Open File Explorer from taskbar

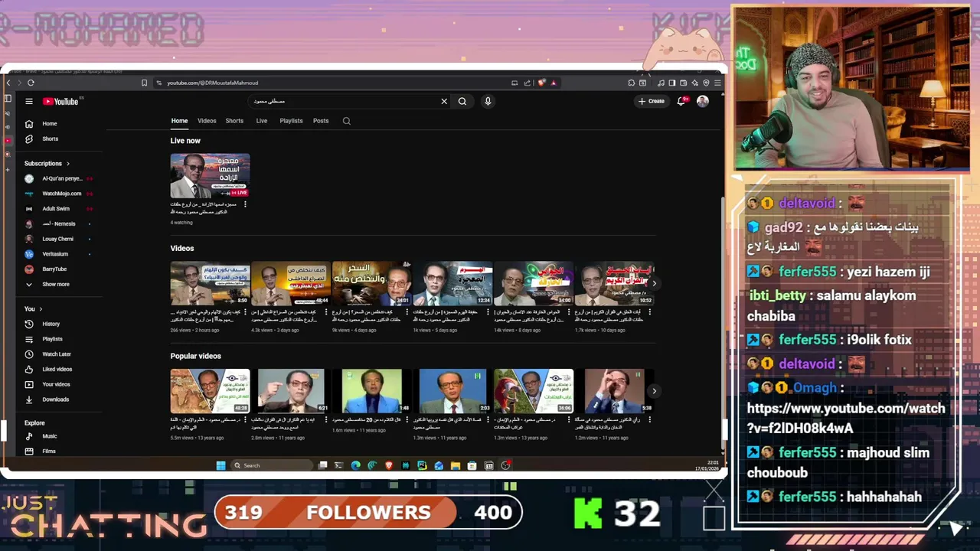click(456, 465)
